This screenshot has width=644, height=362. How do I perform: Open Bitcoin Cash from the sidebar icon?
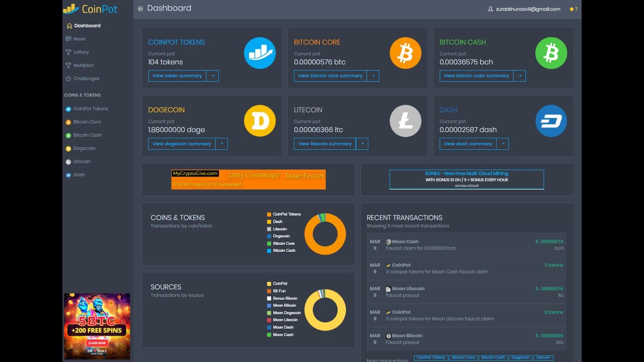68,135
